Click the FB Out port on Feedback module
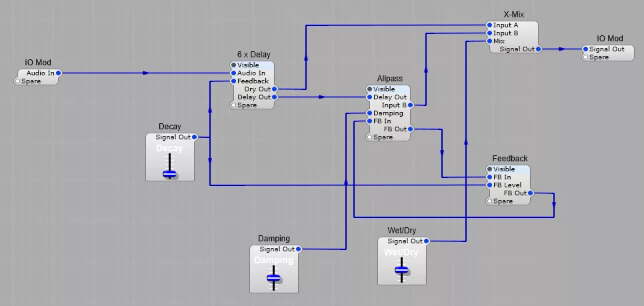 pyautogui.click(x=530, y=193)
